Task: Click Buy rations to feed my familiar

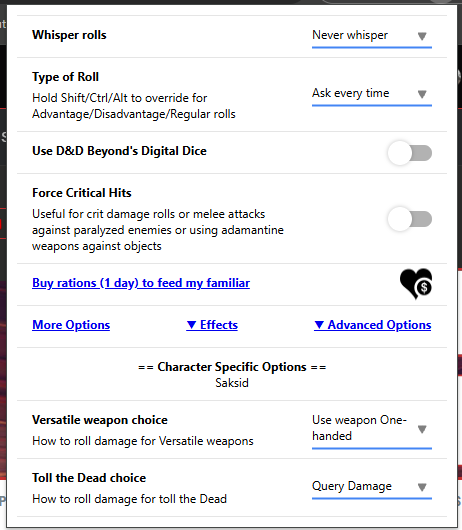Action: [141, 283]
